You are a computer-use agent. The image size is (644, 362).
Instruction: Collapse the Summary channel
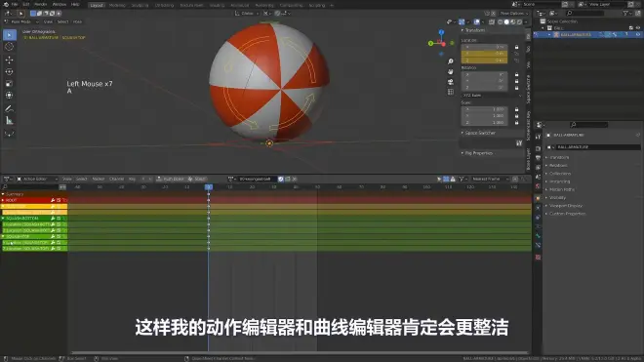(3, 194)
